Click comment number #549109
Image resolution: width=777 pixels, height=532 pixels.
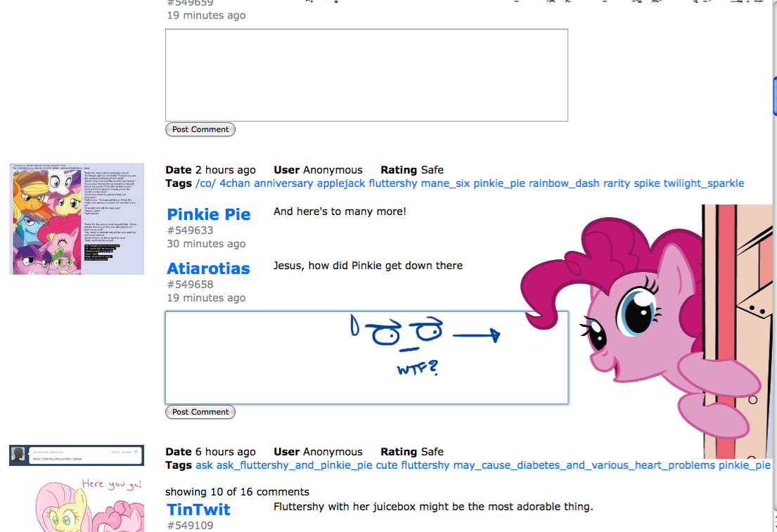[x=190, y=526]
